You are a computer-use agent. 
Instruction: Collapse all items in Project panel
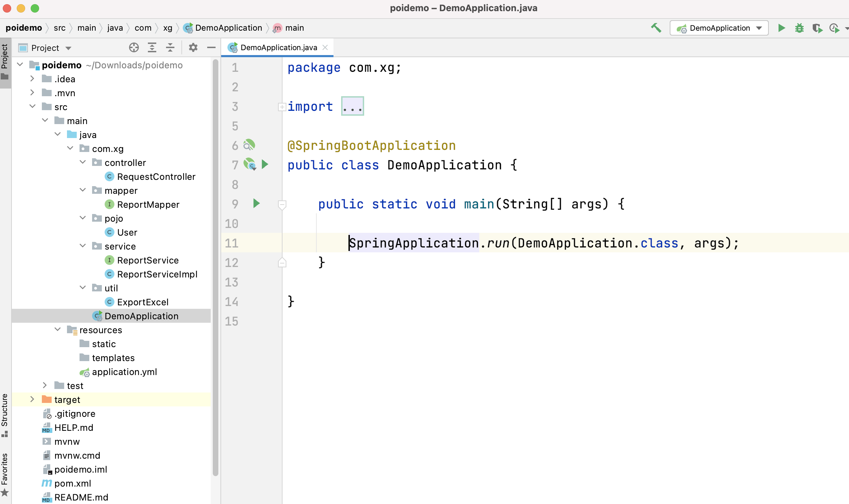(170, 47)
